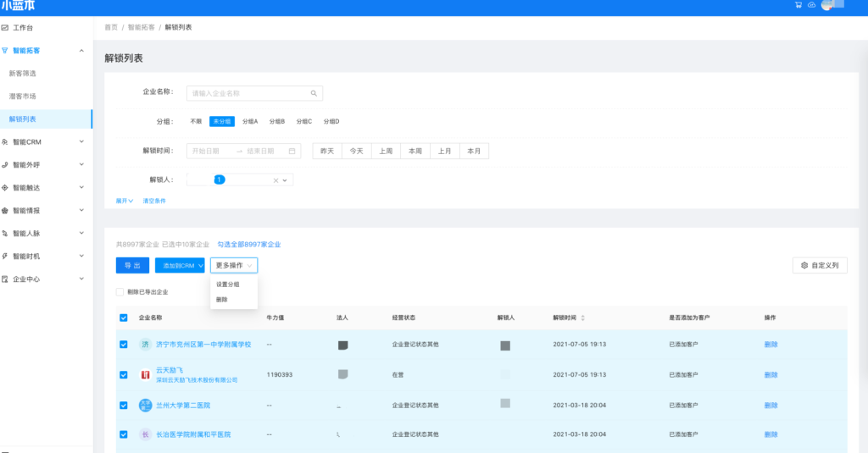The height and width of the screenshot is (453, 868).
Task: Clear the 解锁人 selection with X icon
Action: tap(275, 180)
